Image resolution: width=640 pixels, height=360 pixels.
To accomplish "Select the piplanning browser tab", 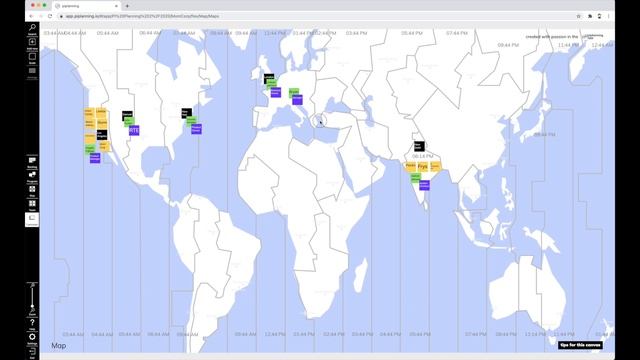I will (x=87, y=6).
